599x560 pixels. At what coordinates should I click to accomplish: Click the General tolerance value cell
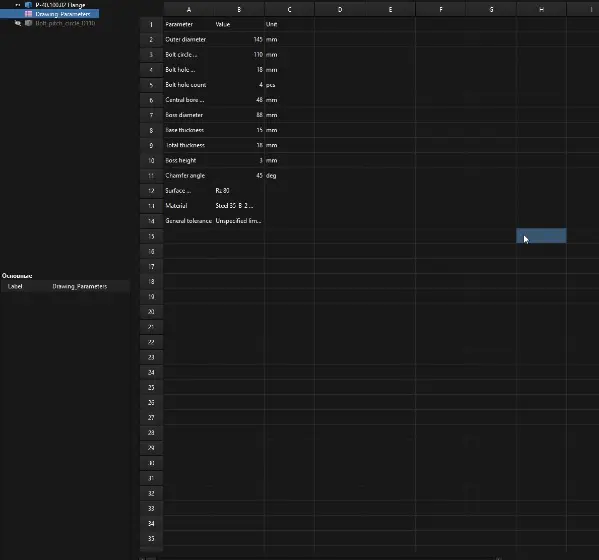(x=239, y=221)
